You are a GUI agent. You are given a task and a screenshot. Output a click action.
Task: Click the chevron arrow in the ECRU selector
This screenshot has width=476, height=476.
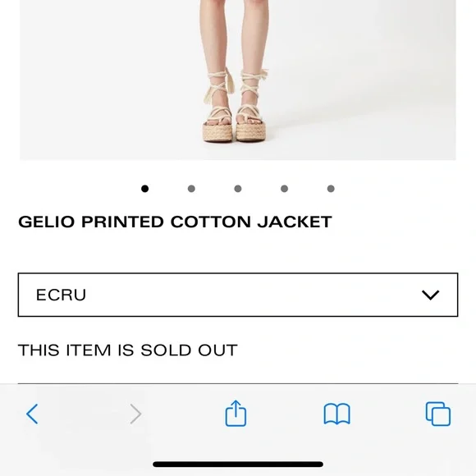point(431,295)
